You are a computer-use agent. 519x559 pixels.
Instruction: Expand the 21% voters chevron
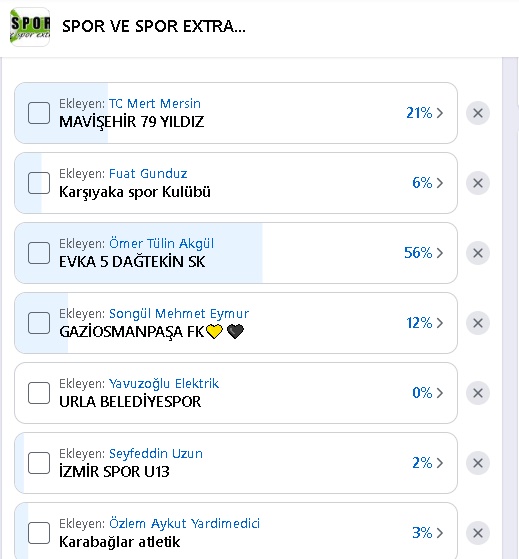pos(440,113)
